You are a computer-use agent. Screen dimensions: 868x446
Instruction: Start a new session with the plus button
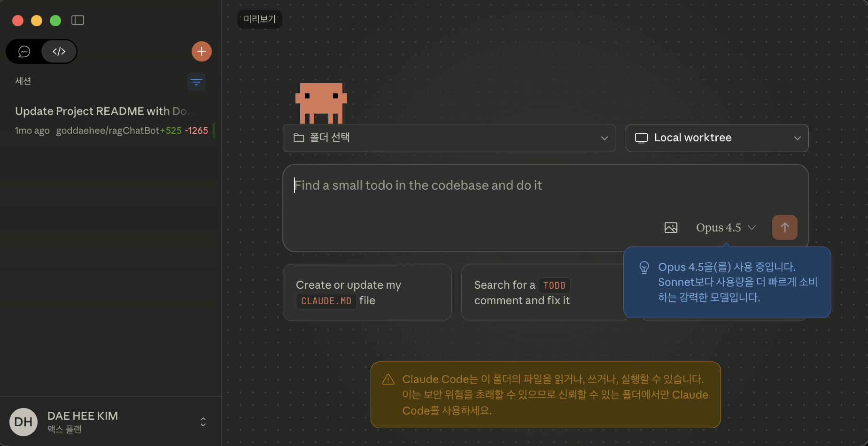point(201,52)
